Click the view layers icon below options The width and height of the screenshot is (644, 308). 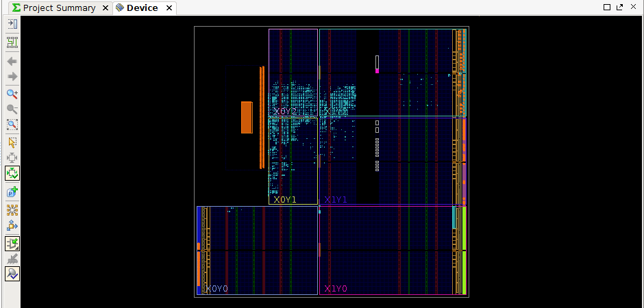(12, 42)
